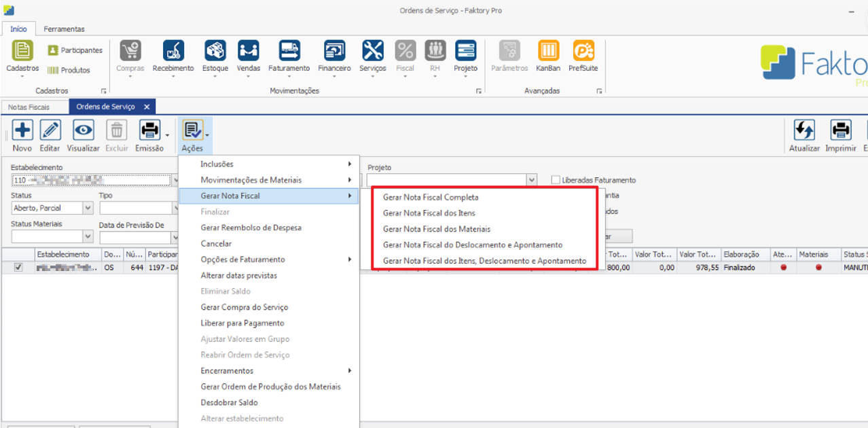The height and width of the screenshot is (428, 868).
Task: Open the Encerramentos submenu
Action: coord(269,371)
